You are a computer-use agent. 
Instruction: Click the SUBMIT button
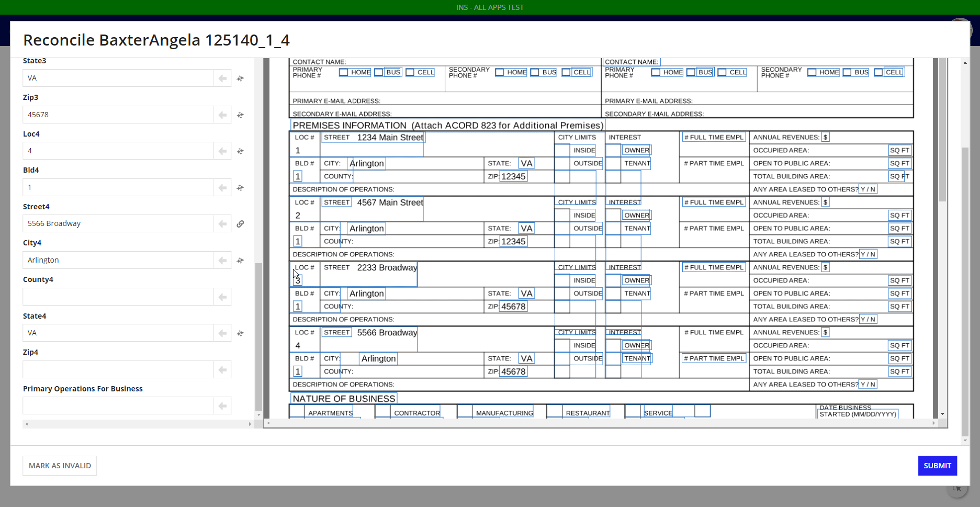click(937, 466)
